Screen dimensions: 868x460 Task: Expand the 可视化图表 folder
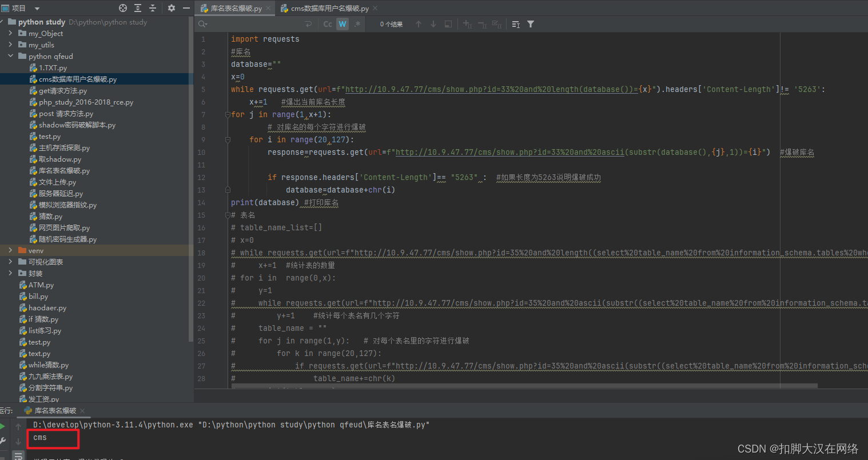point(10,262)
